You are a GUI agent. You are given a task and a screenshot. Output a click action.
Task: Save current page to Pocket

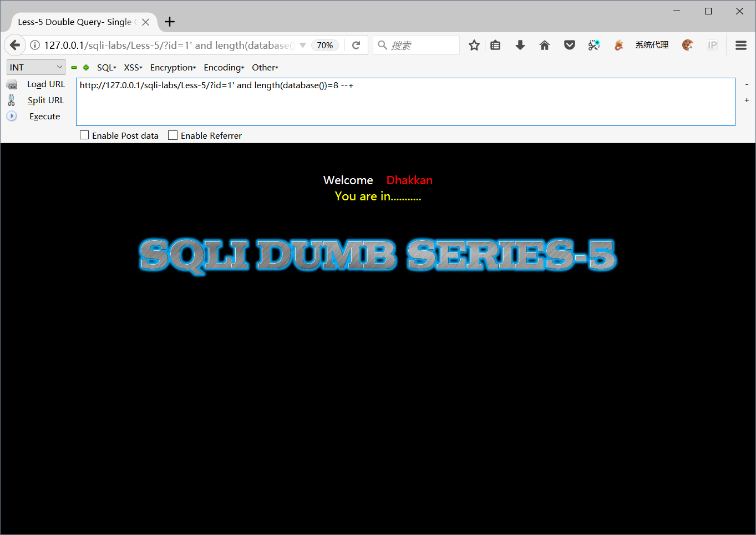[569, 45]
